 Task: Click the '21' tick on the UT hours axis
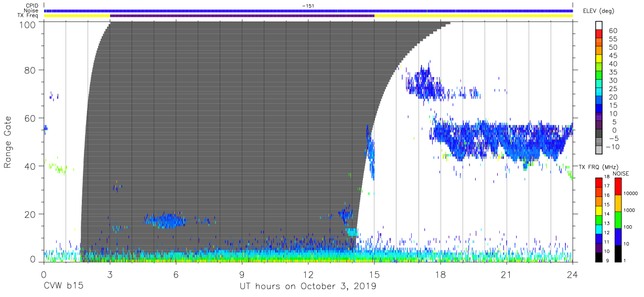[507, 274]
